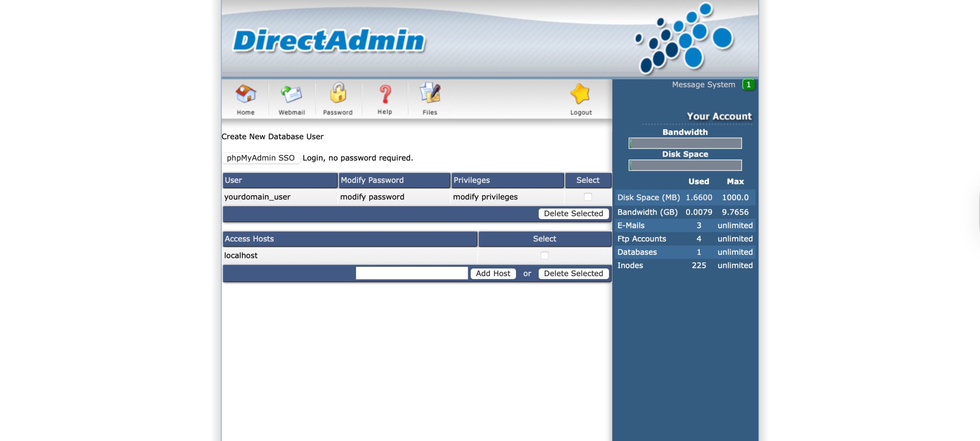Click the Disk Space (MB) row label
The width and height of the screenshot is (980, 441).
point(648,197)
